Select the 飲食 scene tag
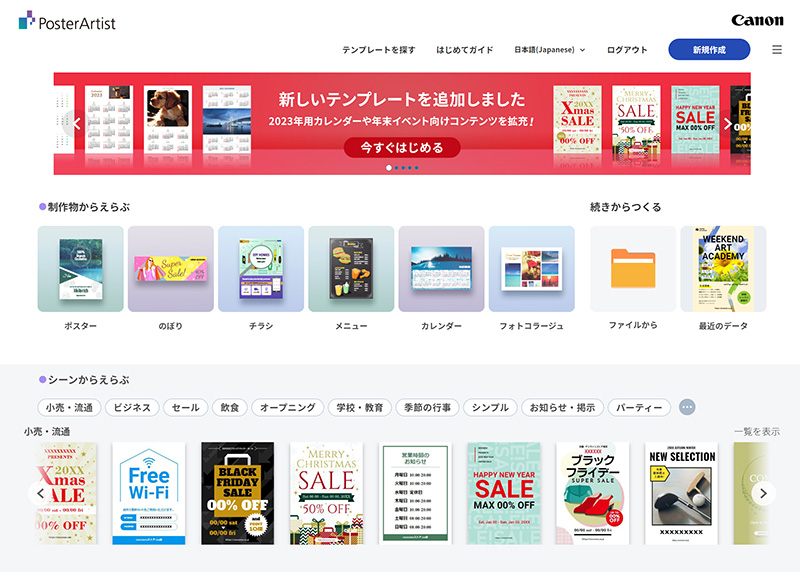This screenshot has width=800, height=572. 230,407
